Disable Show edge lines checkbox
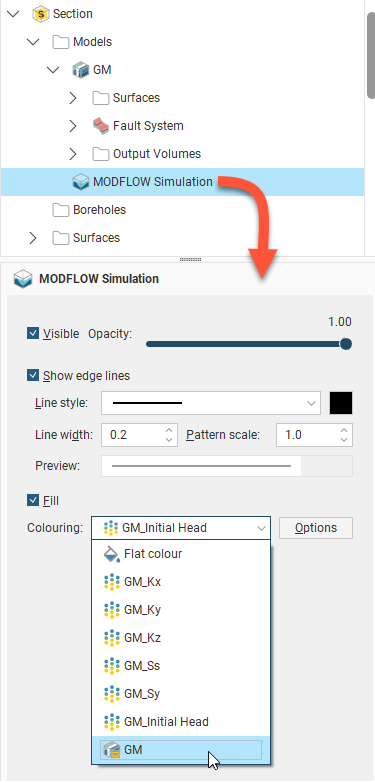 pos(33,376)
